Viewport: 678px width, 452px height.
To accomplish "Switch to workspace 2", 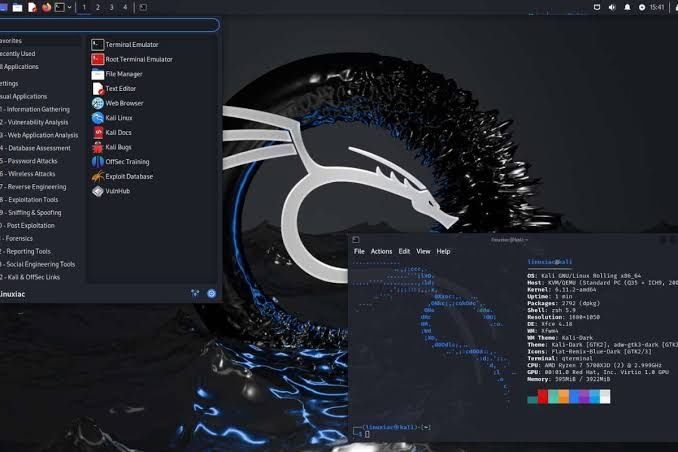I will 98,7.
